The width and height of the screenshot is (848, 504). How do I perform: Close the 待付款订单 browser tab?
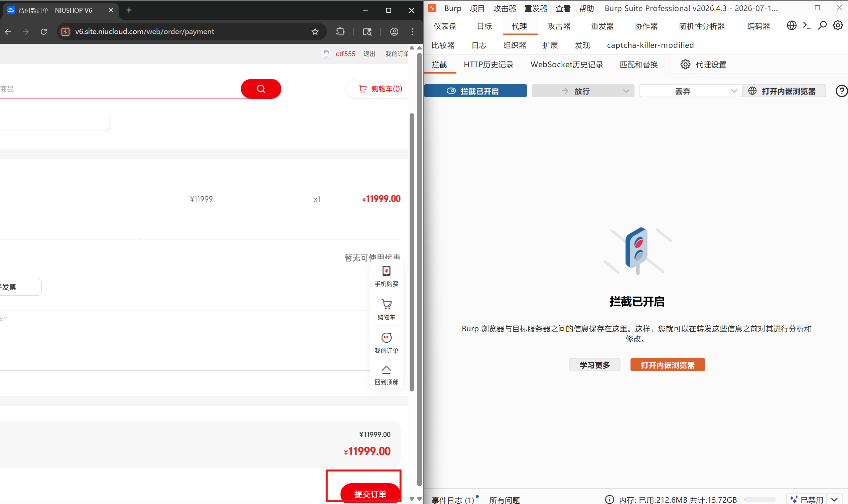pos(111,10)
